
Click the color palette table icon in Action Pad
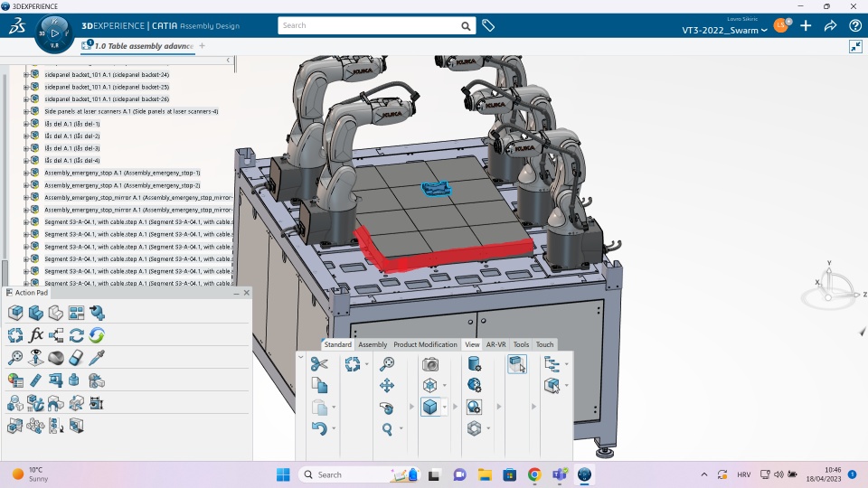click(15, 380)
